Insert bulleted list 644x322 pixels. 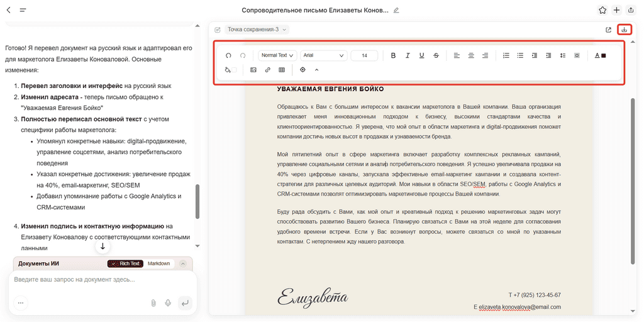pos(520,55)
